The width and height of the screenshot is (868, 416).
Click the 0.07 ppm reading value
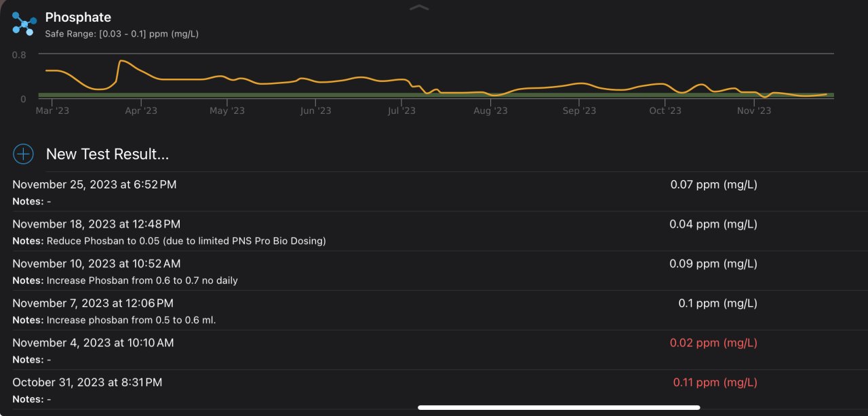(x=713, y=184)
